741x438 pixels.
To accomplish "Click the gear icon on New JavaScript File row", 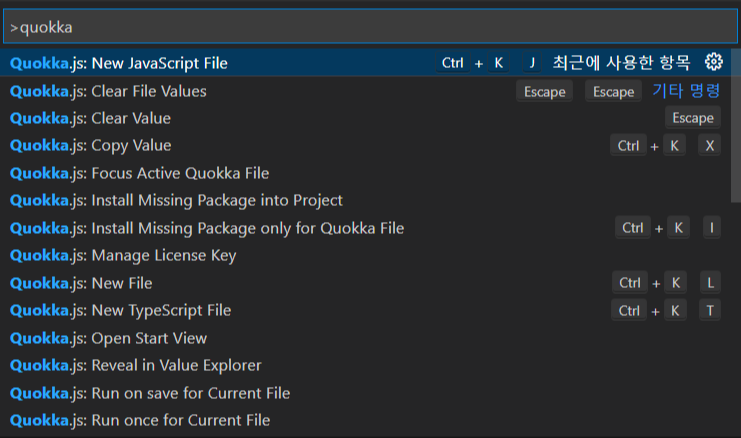I will 713,62.
